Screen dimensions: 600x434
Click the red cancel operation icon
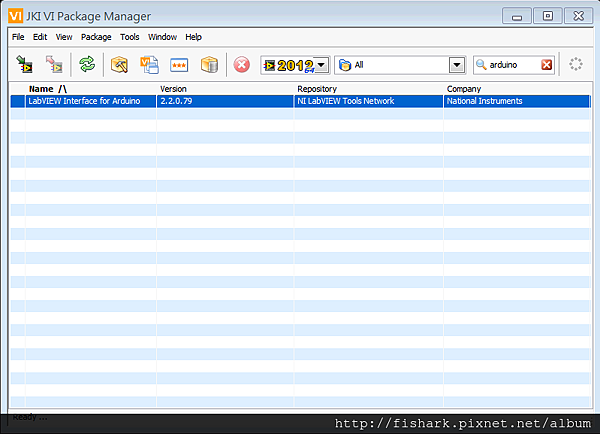(242, 65)
